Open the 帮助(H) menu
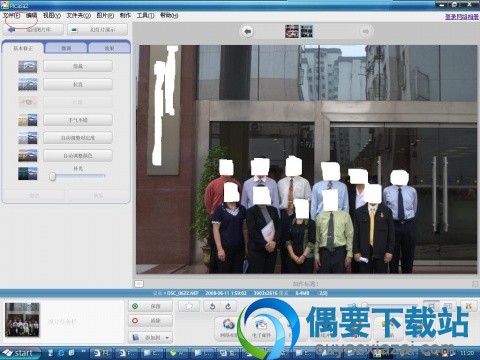This screenshot has height=360, width=480. [x=169, y=15]
